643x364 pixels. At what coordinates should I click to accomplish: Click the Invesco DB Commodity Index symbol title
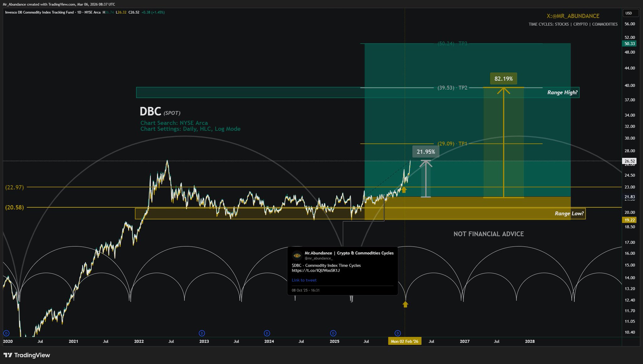[39, 13]
